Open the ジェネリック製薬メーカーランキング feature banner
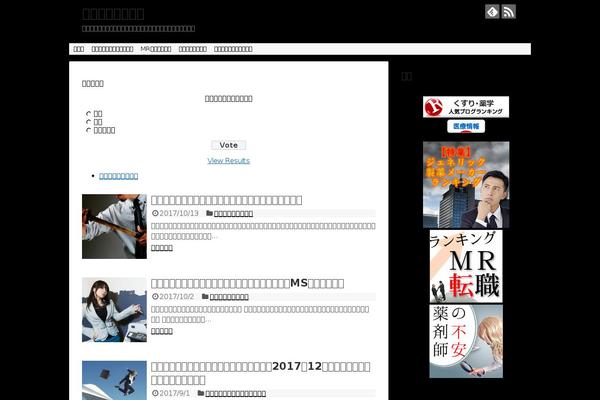This screenshot has height=400, width=600. tap(466, 185)
